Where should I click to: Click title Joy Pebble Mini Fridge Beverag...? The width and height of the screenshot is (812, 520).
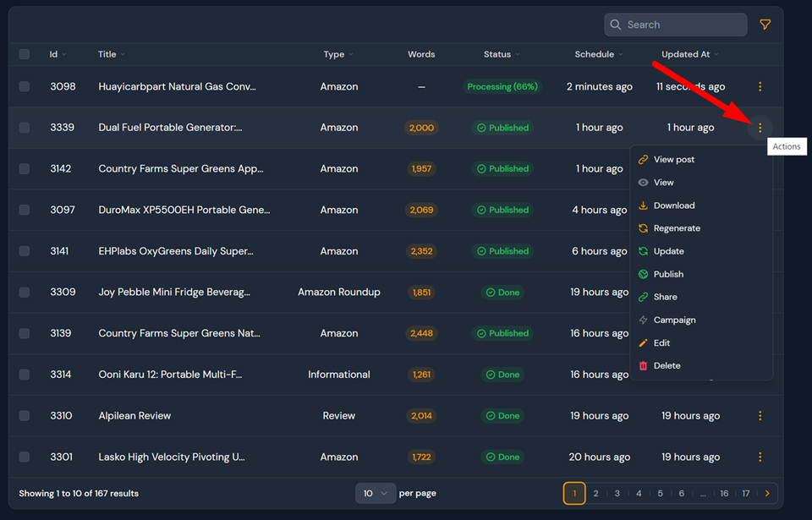tap(174, 292)
